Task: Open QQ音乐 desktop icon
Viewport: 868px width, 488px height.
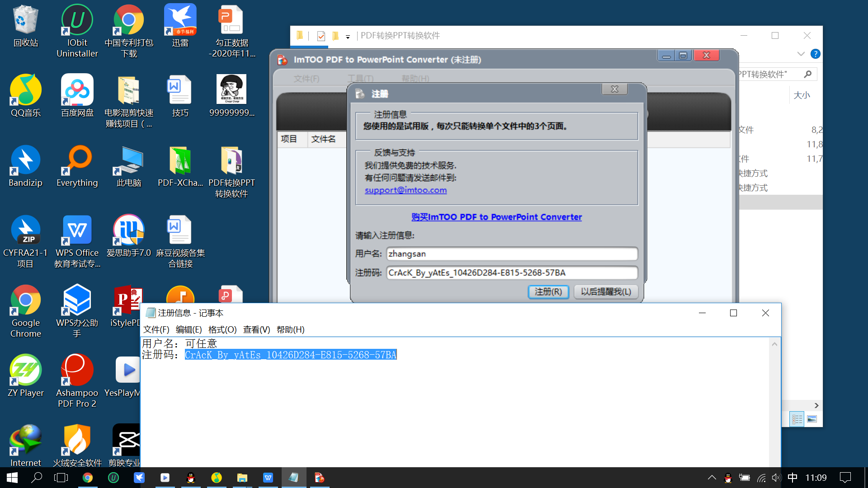Action: (26, 96)
